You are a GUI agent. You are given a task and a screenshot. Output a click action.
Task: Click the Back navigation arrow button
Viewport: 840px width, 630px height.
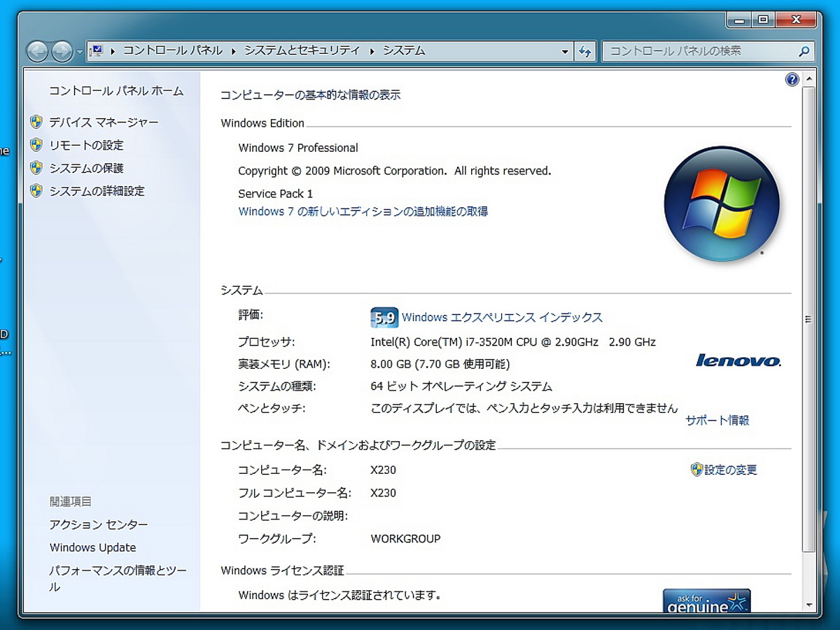(x=37, y=51)
